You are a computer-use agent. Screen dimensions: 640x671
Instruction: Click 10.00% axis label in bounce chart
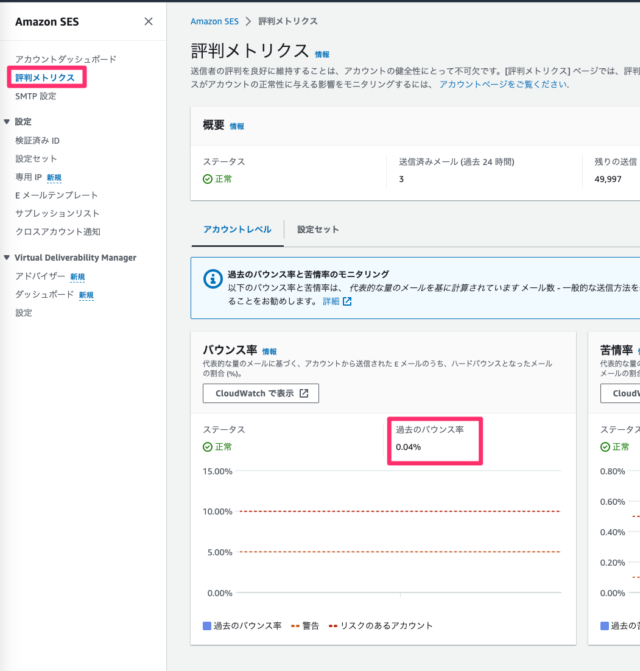tap(217, 511)
